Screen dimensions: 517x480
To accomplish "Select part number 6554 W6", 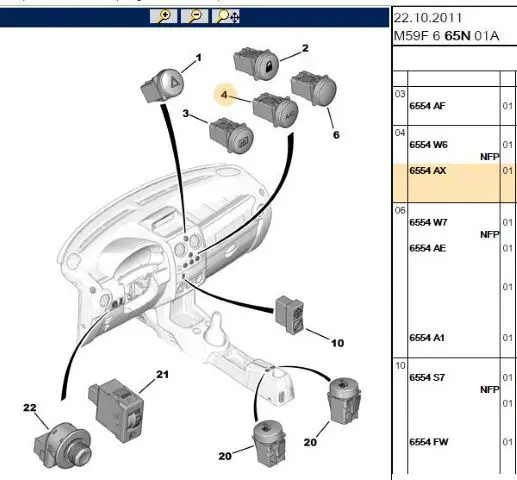I will [428, 145].
